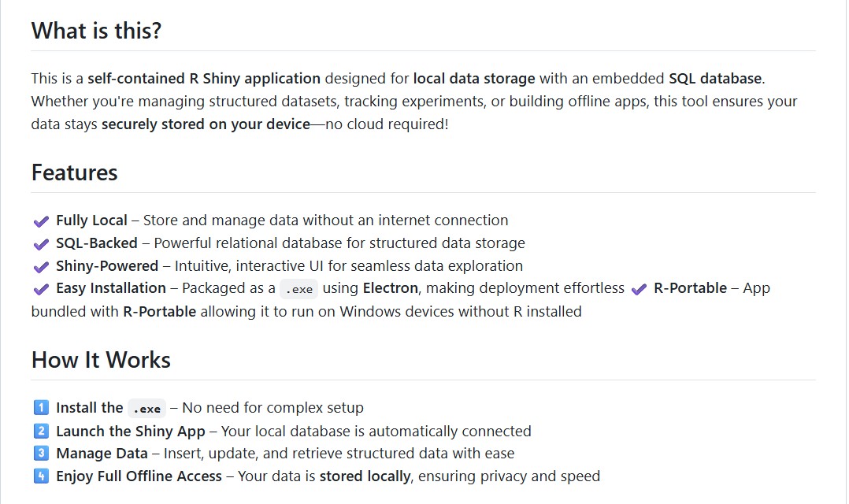Click the "How It Works" heading
The height and width of the screenshot is (504, 849).
pyautogui.click(x=101, y=360)
